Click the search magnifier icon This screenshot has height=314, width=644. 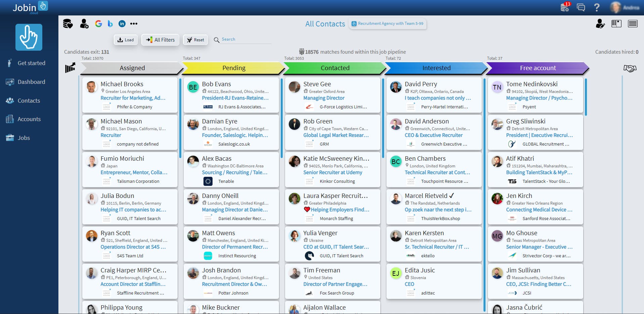point(217,40)
